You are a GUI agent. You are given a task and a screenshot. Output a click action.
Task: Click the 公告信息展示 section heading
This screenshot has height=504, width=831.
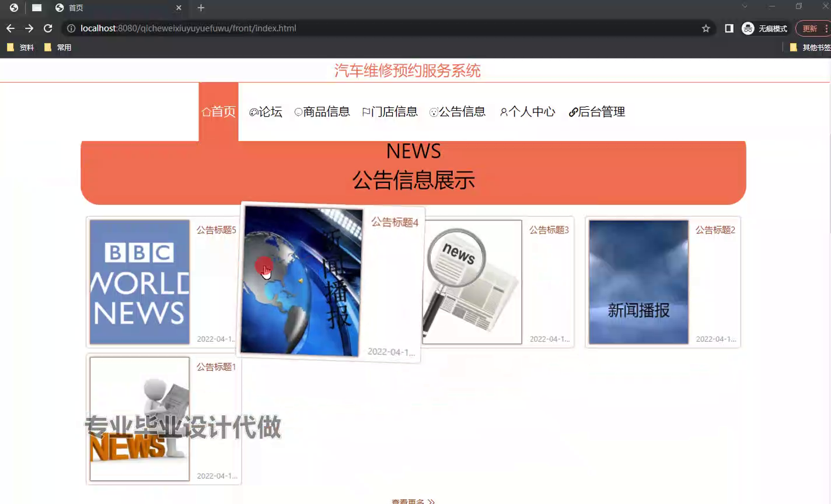tap(413, 180)
